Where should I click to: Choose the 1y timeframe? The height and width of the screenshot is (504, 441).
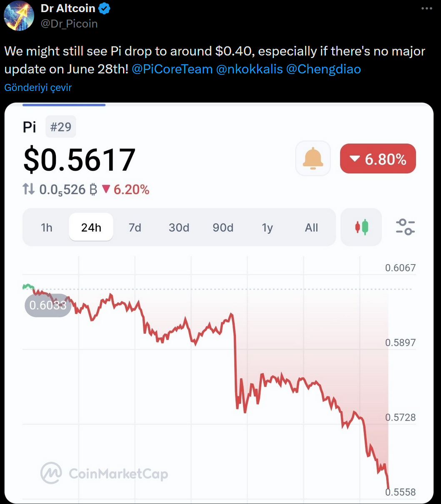267,227
